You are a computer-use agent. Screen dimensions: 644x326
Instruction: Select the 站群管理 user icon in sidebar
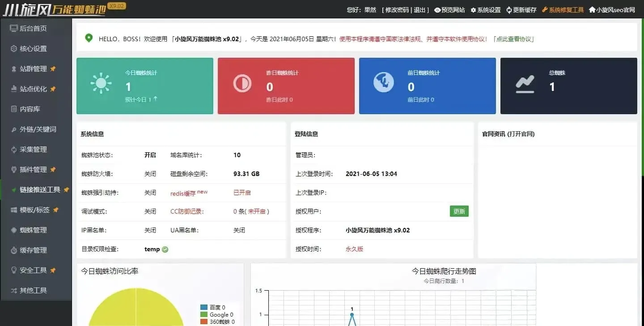coord(14,69)
